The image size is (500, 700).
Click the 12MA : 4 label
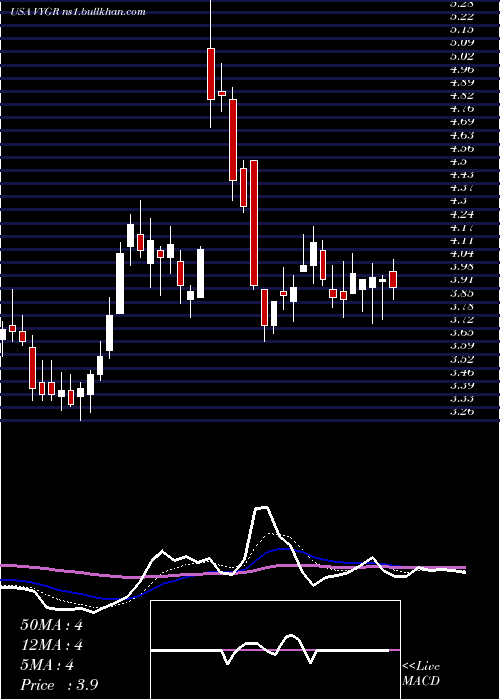coord(51,645)
